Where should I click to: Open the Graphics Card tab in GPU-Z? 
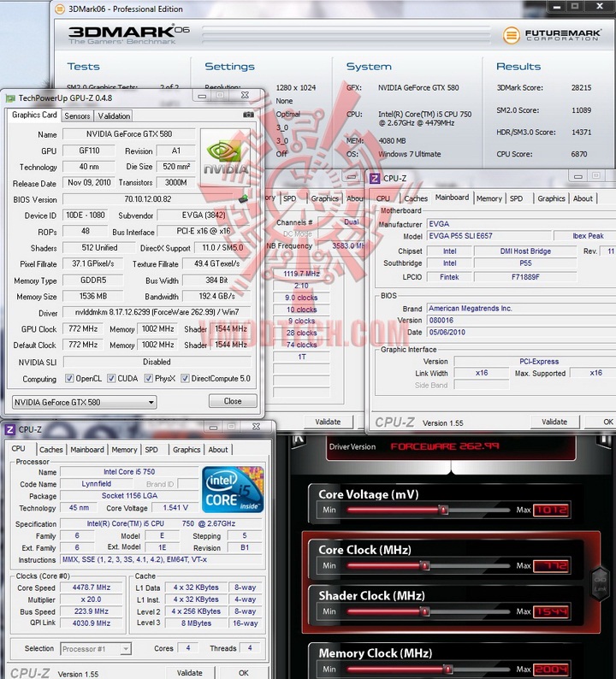pos(34,115)
